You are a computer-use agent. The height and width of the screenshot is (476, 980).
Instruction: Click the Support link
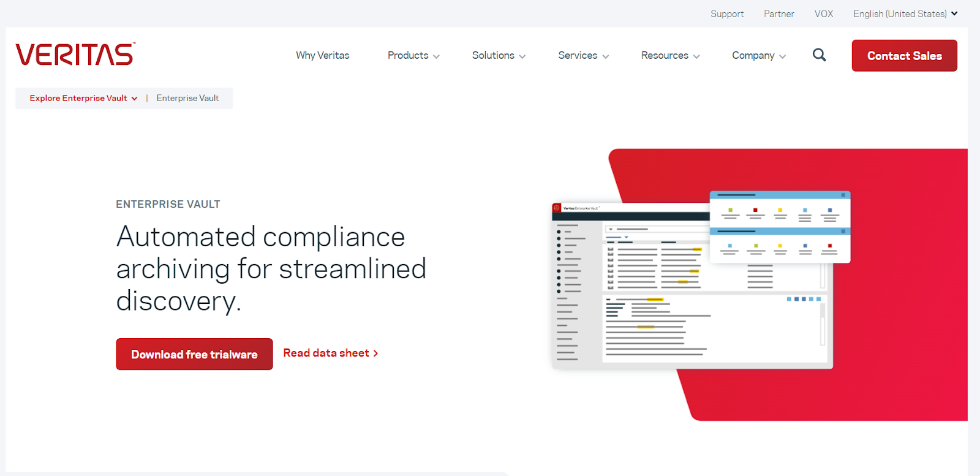pos(727,13)
